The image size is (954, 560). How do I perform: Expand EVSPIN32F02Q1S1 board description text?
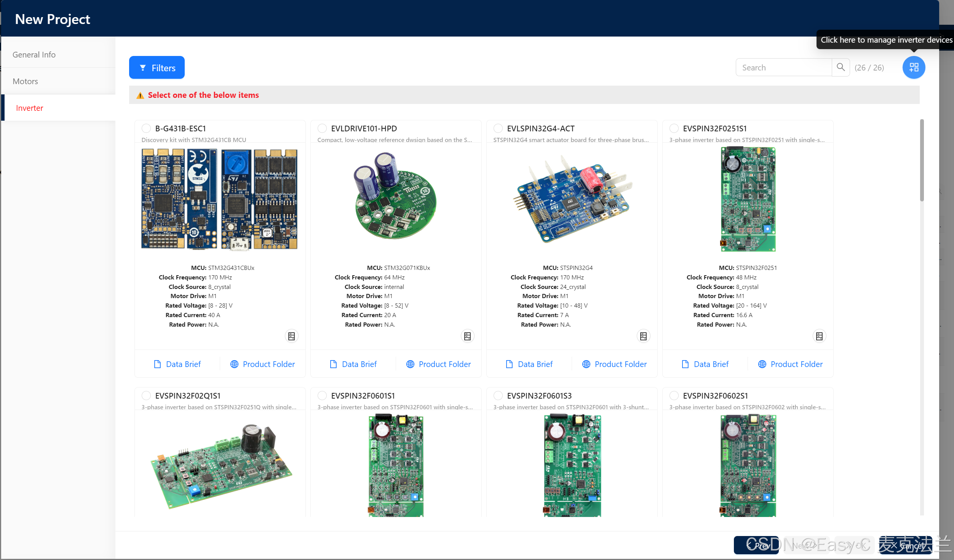point(219,407)
